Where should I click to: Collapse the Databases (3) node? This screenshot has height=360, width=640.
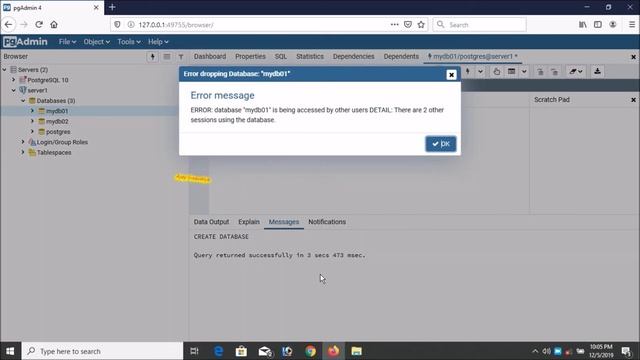(23, 100)
